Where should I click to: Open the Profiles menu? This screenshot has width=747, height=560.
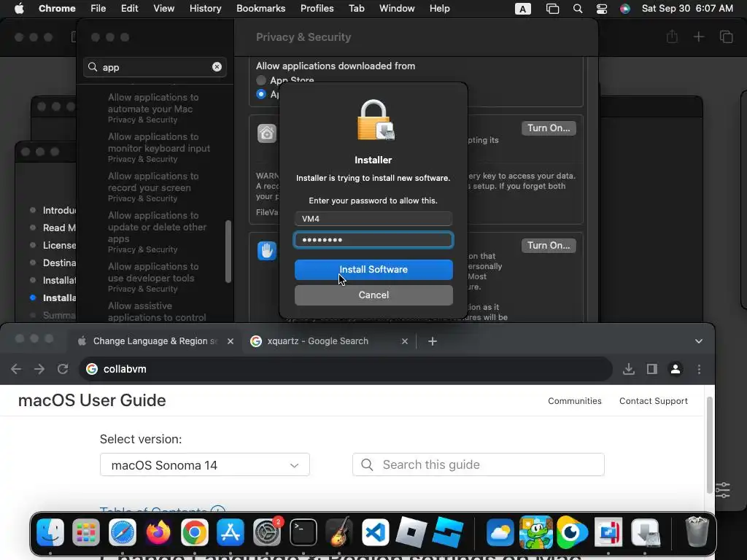[x=317, y=9]
